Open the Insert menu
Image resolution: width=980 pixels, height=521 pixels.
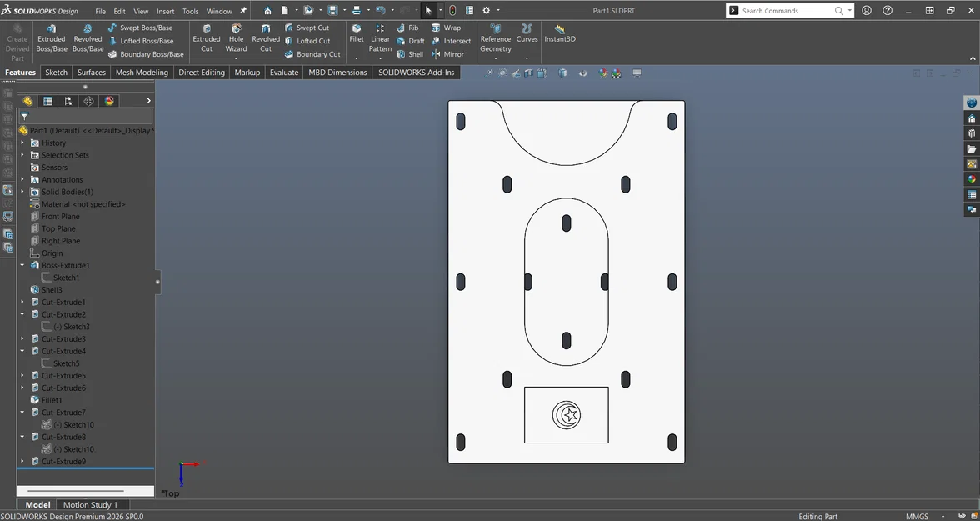tap(165, 12)
